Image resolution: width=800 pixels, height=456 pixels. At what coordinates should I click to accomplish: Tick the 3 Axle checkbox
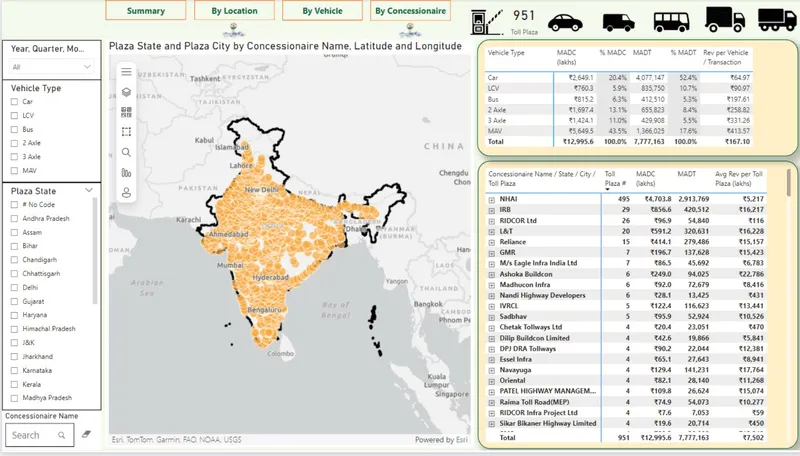[x=14, y=157]
